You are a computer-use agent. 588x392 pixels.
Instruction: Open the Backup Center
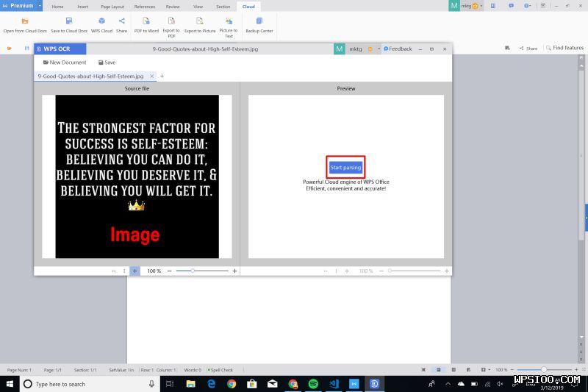[x=259, y=21]
